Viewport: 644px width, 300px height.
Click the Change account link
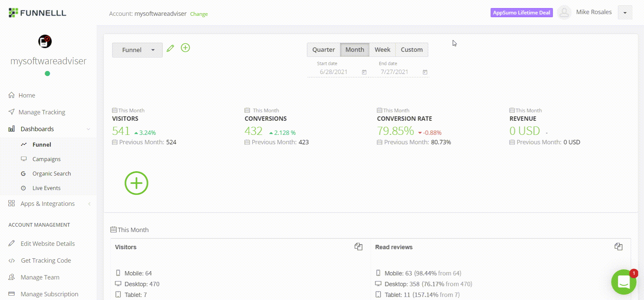coord(199,14)
